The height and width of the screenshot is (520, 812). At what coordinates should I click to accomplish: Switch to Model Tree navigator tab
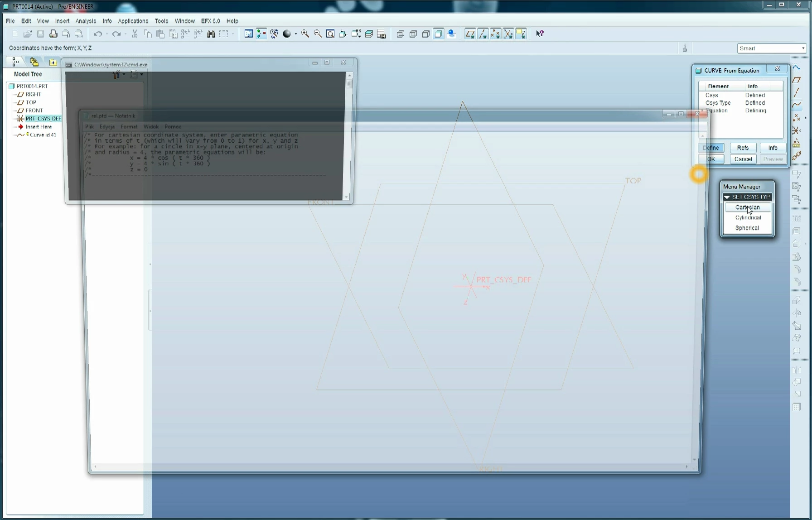pyautogui.click(x=15, y=62)
